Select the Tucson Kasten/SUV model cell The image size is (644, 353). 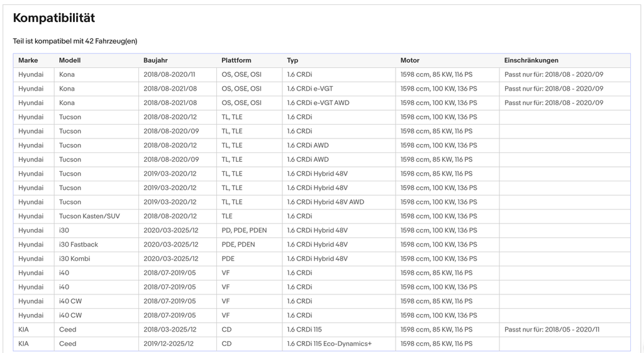[x=89, y=216]
